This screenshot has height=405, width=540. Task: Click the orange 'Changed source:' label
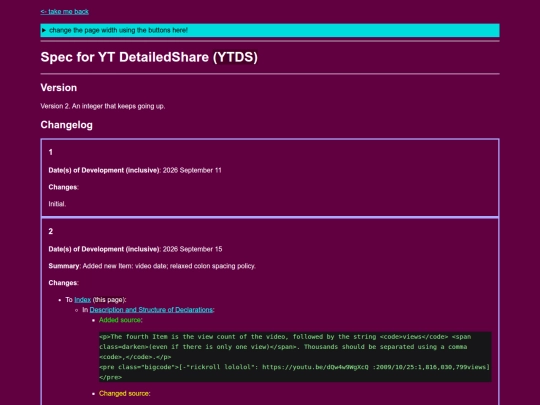124,393
